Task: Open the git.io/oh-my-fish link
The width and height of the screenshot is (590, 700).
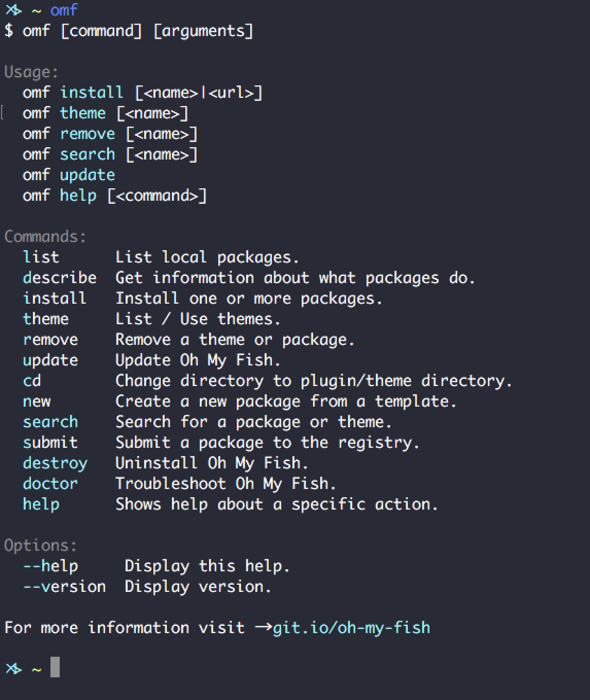Action: pos(351,628)
